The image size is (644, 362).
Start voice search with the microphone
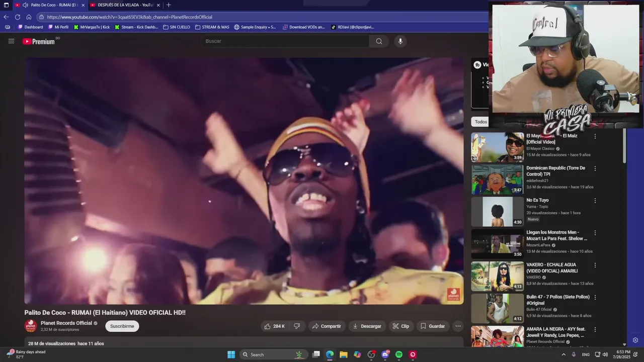click(400, 41)
